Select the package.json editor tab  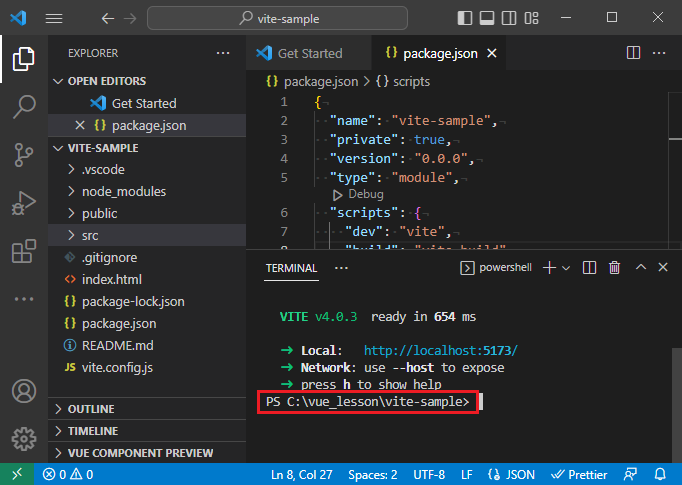pos(439,53)
